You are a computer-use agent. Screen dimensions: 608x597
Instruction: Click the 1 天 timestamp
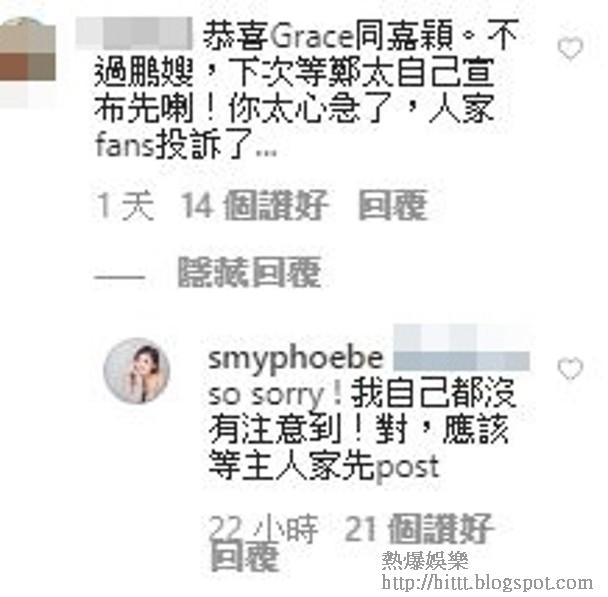click(x=126, y=205)
